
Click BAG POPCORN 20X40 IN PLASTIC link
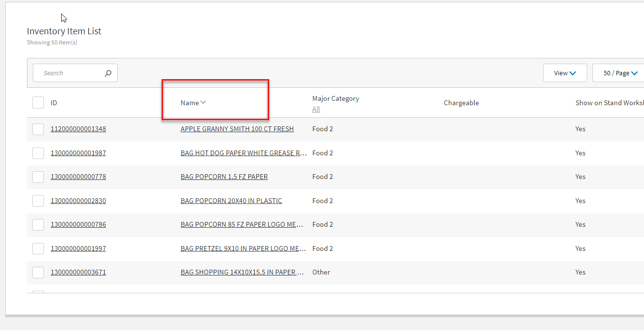click(x=231, y=201)
